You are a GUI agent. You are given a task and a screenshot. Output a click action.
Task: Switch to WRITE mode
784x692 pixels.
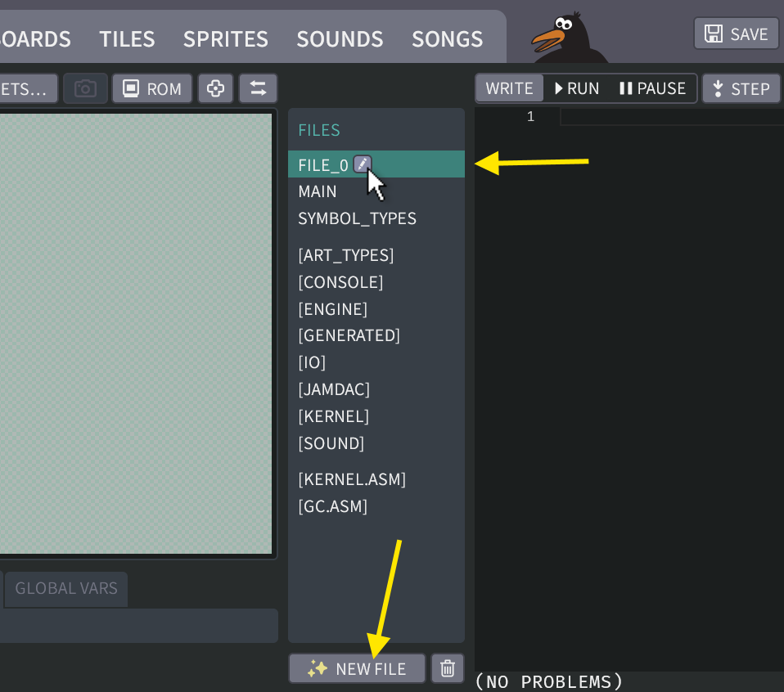click(508, 88)
